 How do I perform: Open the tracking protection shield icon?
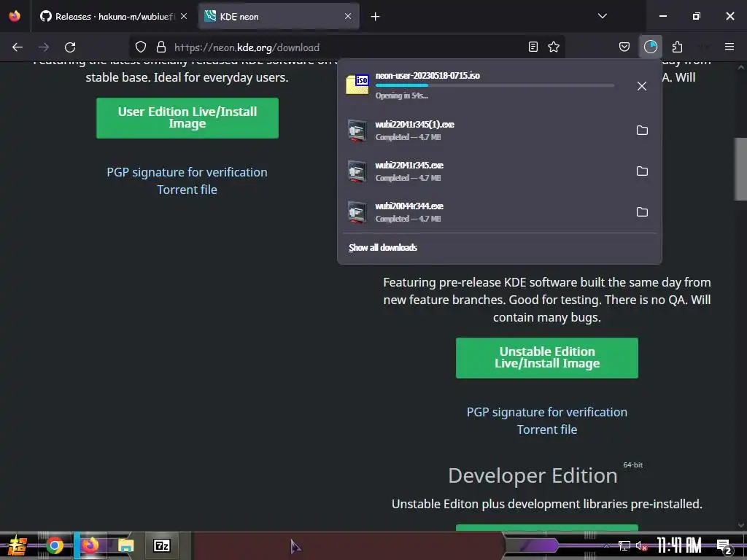(141, 47)
